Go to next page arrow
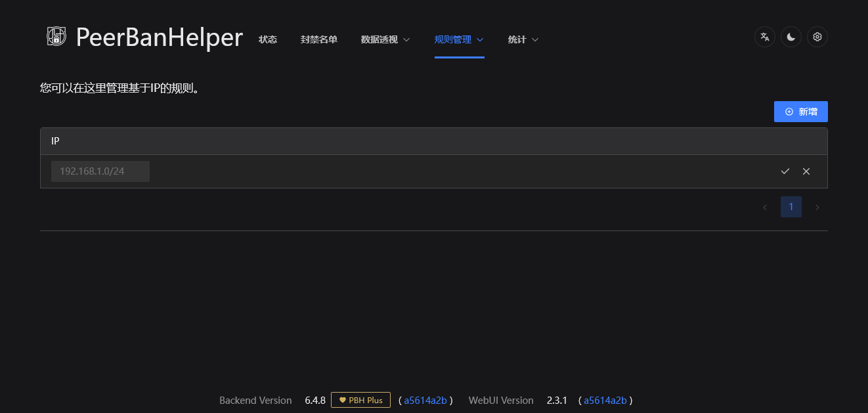 pos(817,207)
